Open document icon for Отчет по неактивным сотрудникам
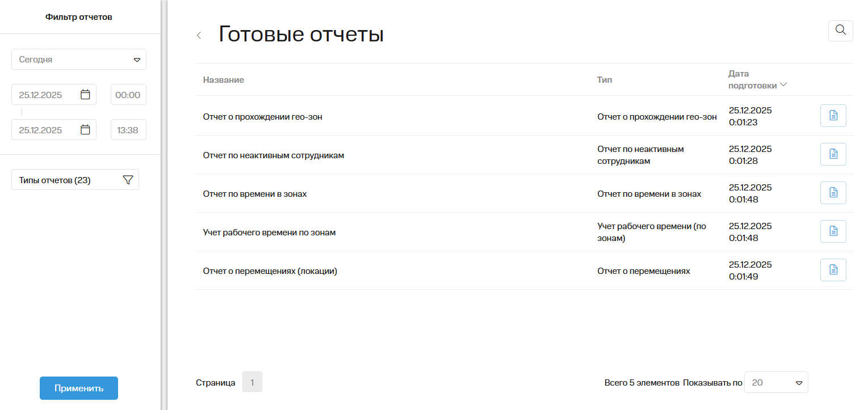The height and width of the screenshot is (410, 868). [x=833, y=154]
